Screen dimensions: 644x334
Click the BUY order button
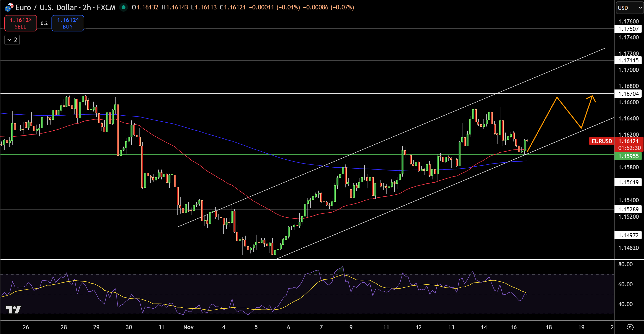[67, 23]
